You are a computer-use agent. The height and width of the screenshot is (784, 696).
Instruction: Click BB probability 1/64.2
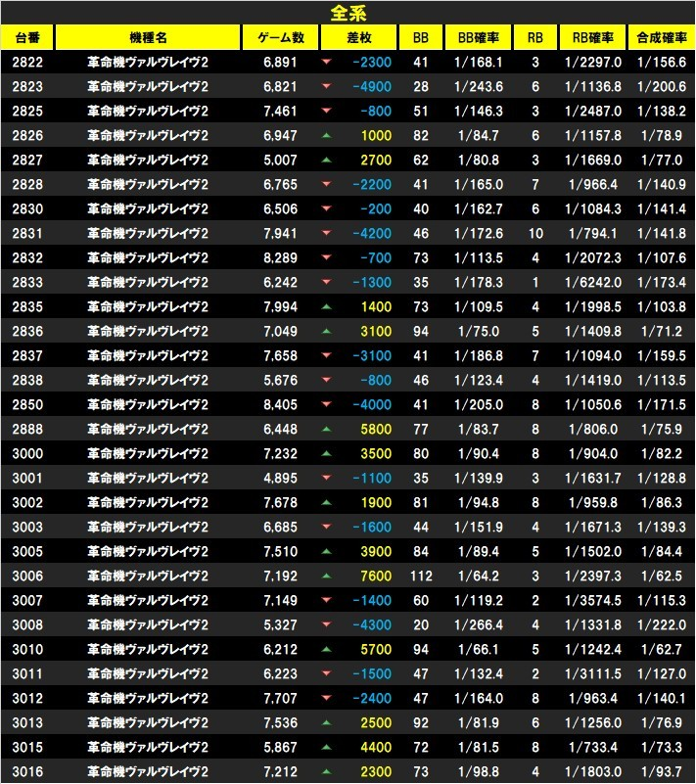tap(479, 576)
